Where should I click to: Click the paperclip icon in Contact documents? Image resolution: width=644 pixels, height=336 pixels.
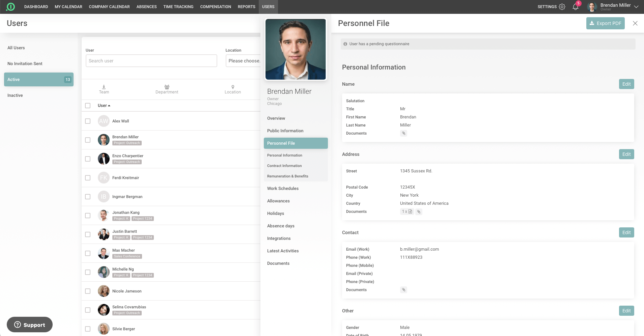pos(403,290)
